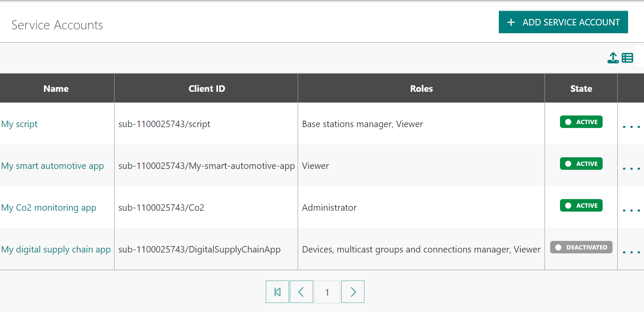Go to next page arrow

pyautogui.click(x=353, y=292)
